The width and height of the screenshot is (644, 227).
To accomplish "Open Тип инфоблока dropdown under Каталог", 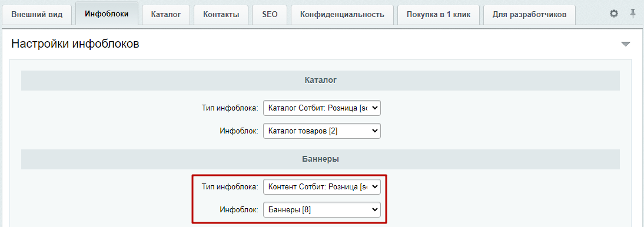I will click(322, 108).
